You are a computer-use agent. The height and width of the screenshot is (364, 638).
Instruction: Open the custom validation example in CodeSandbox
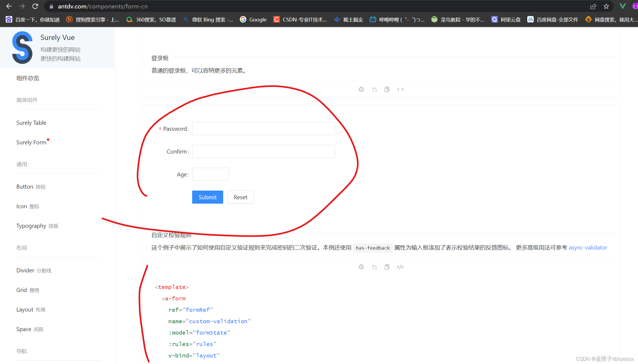pos(361,267)
